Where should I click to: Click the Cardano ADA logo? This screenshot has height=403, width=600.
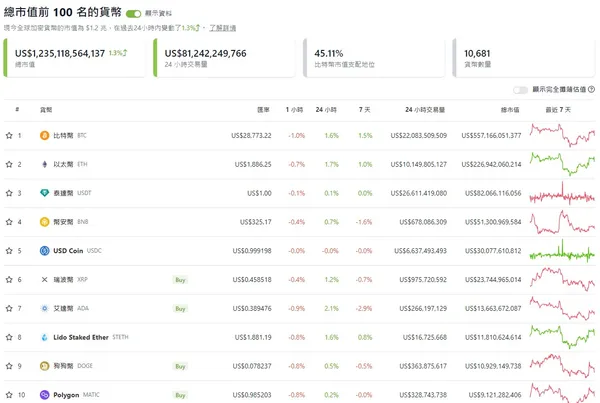(x=45, y=308)
